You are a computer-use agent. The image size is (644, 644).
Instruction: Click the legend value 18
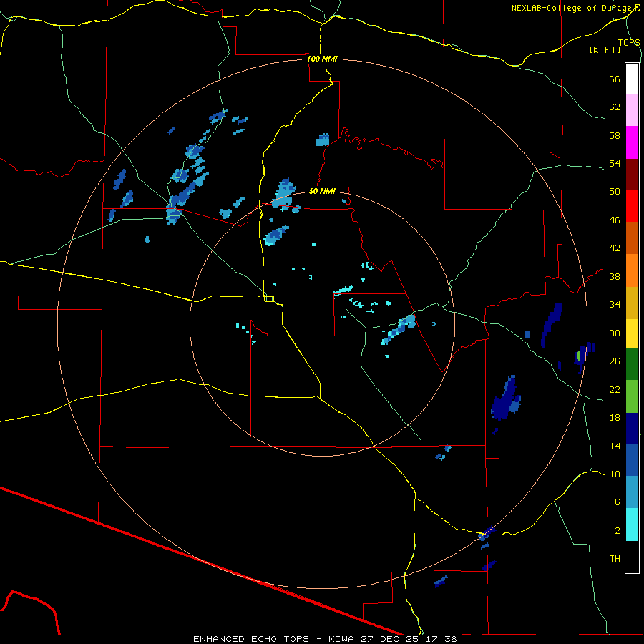tap(615, 418)
